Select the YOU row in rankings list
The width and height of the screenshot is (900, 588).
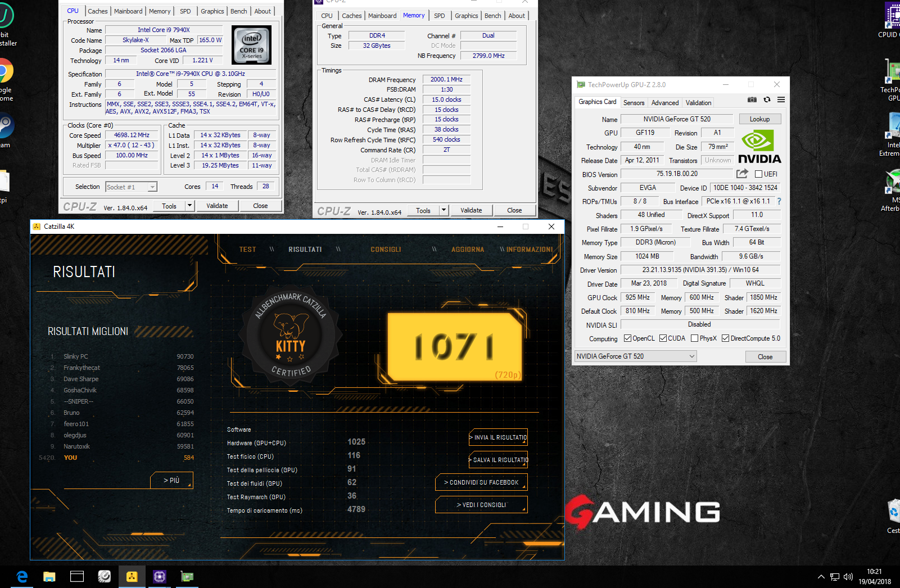coord(117,458)
